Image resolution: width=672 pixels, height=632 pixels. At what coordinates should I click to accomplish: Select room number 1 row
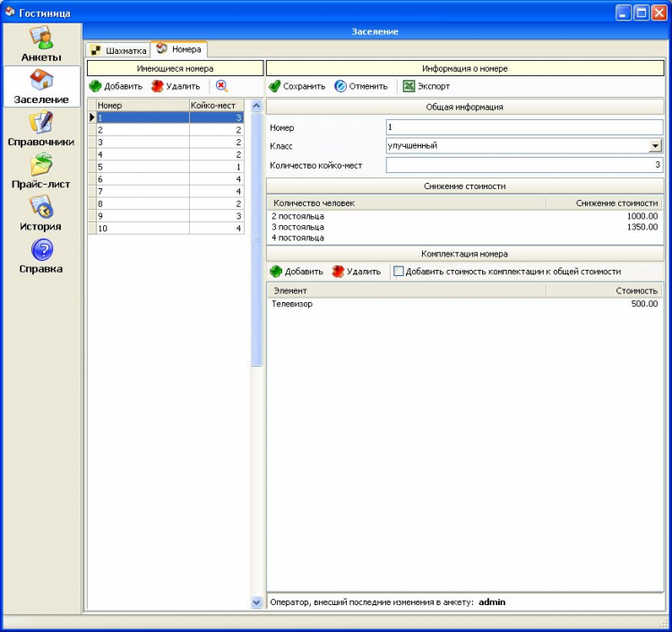tap(166, 117)
